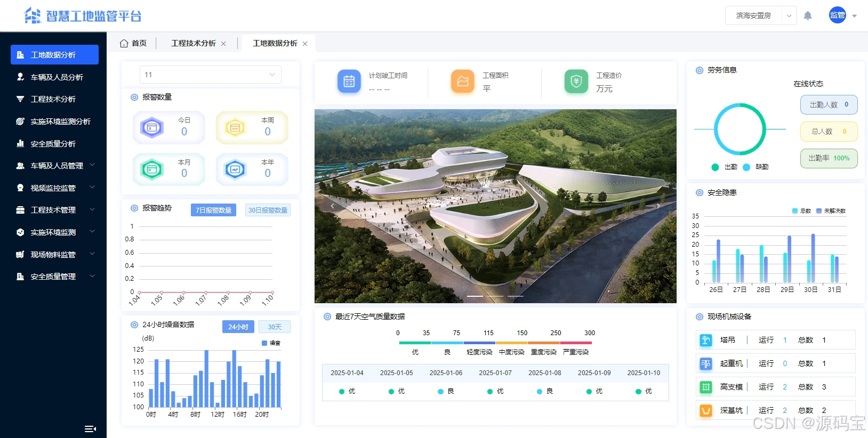Click the 深基坑 equipment icon

[706, 410]
